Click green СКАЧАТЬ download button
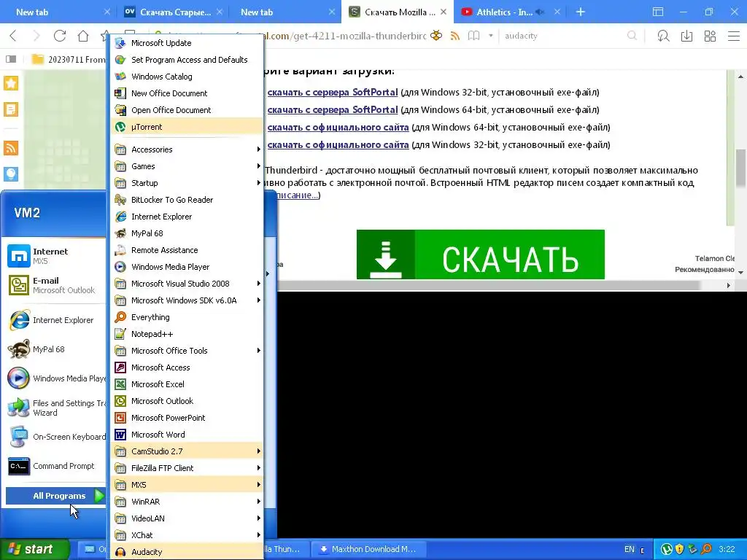The height and width of the screenshot is (560, 747). click(x=480, y=254)
